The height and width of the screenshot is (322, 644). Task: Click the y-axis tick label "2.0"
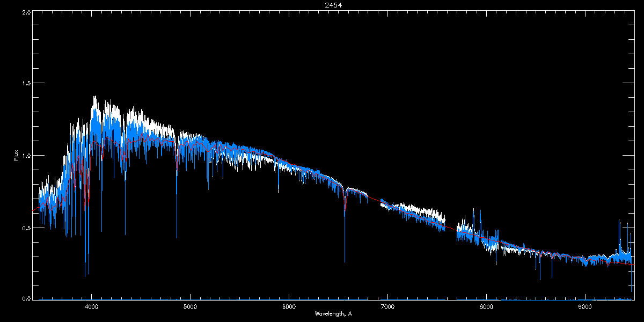(x=25, y=12)
